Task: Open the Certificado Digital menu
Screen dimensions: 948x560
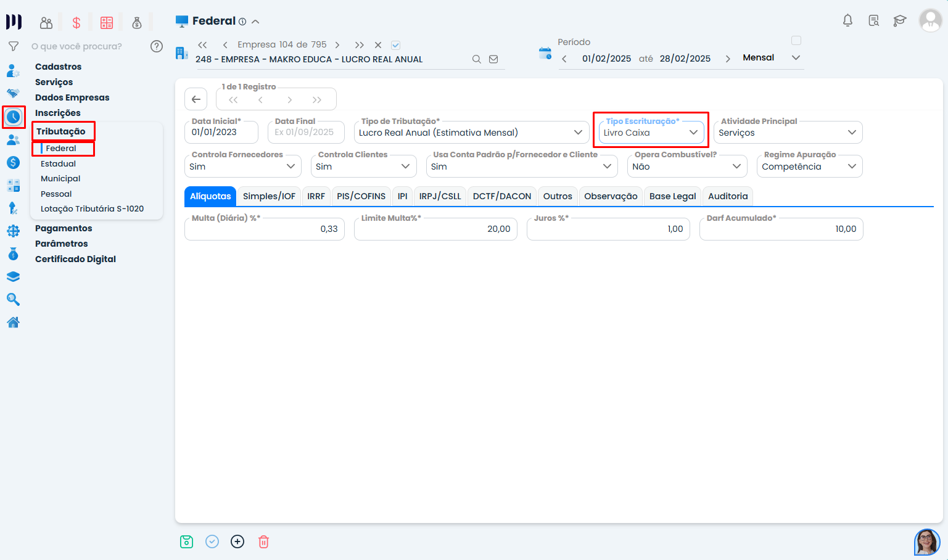Action: pyautogui.click(x=75, y=259)
